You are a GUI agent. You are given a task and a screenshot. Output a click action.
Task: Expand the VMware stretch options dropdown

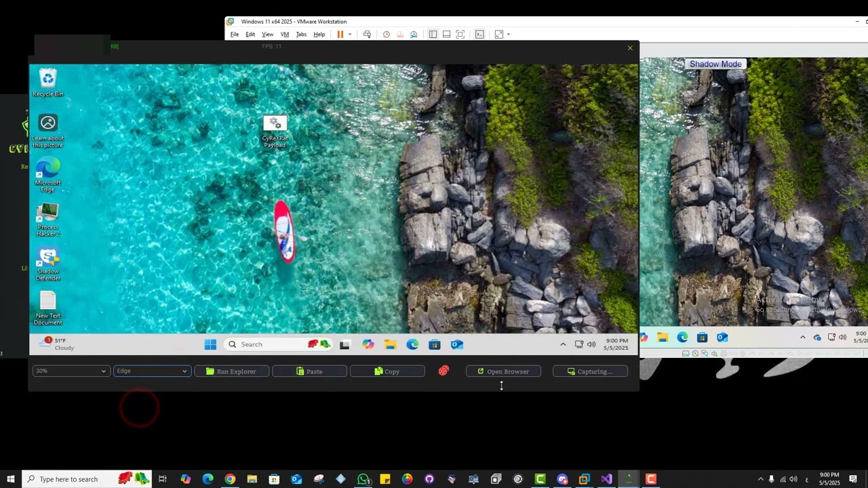coord(509,35)
